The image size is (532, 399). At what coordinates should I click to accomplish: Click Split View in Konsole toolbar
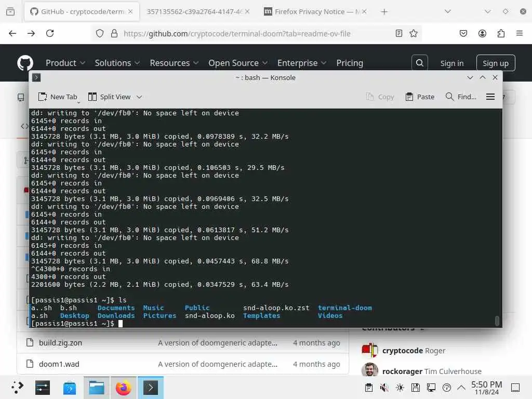pyautogui.click(x=110, y=97)
